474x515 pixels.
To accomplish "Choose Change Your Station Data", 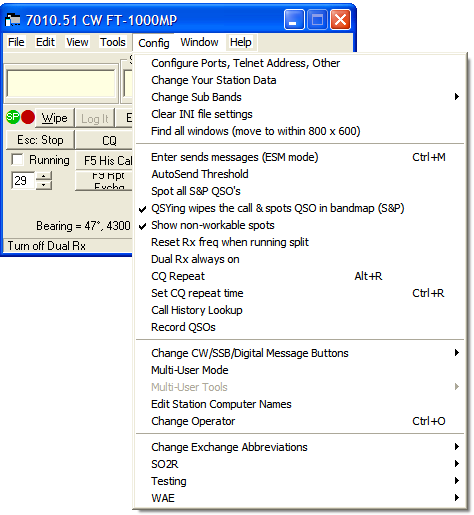I will click(x=300, y=80).
